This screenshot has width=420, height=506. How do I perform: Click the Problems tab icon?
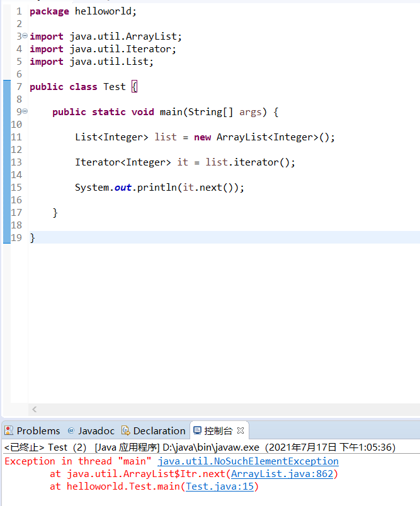point(9,430)
